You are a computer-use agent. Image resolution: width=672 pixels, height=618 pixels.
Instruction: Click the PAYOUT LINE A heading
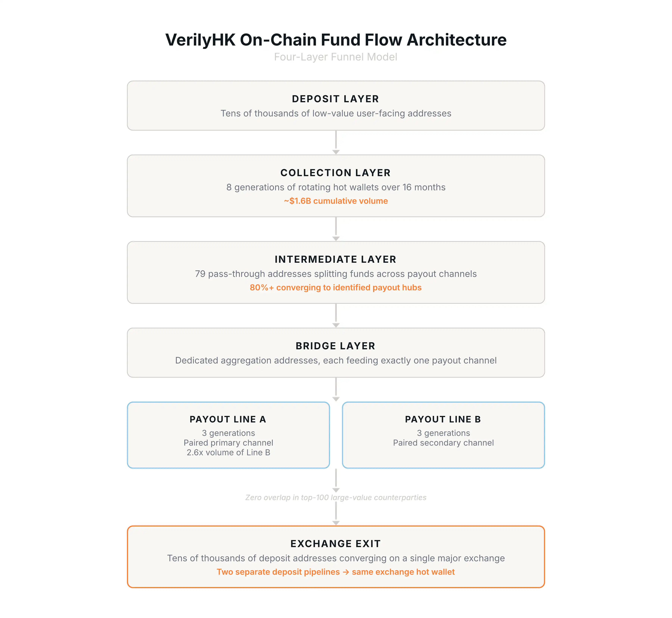click(x=228, y=419)
